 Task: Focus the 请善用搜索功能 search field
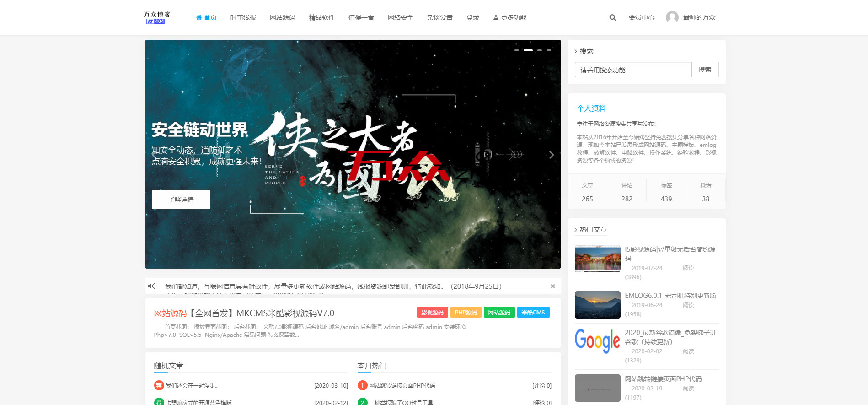click(633, 70)
